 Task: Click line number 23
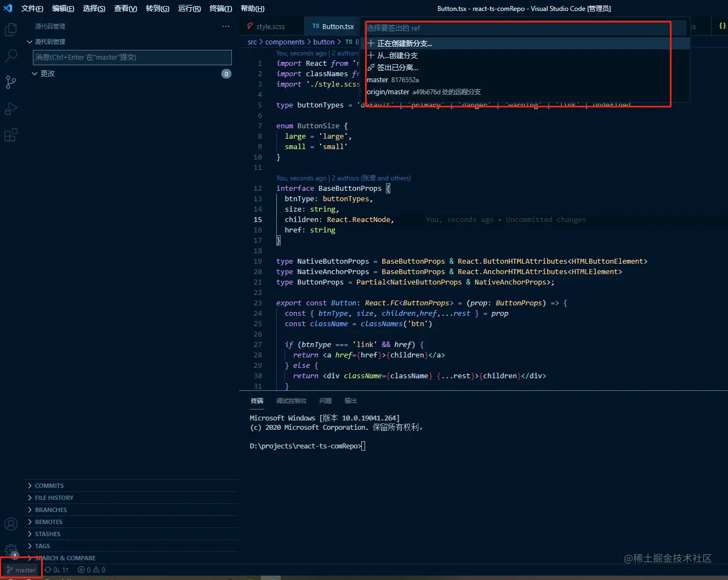point(258,303)
